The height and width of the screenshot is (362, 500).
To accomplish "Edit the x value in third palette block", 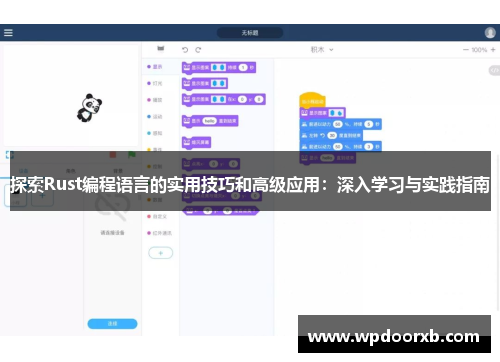I will 242,99.
